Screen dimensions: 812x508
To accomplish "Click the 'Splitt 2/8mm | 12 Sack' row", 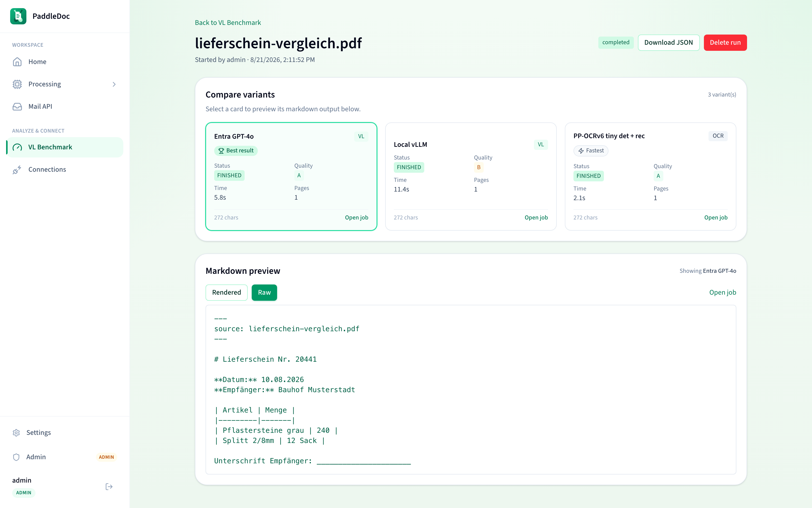I will coord(269,441).
